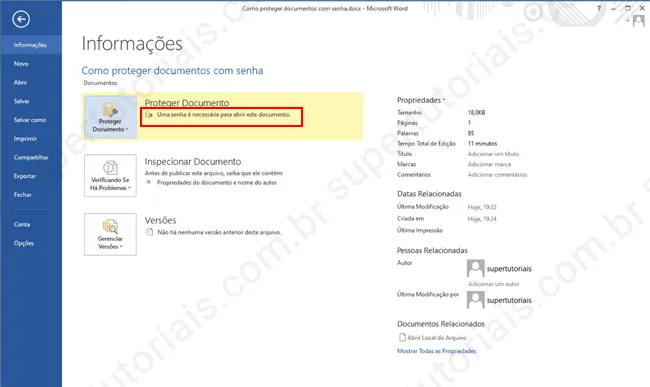Click the Documentos path text under title
Viewport: 650px width, 387px height.
100,83
